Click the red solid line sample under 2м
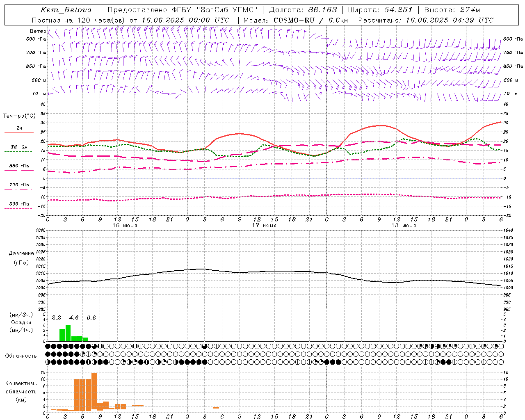Screen dimensions: 525x420 [x=19, y=132]
